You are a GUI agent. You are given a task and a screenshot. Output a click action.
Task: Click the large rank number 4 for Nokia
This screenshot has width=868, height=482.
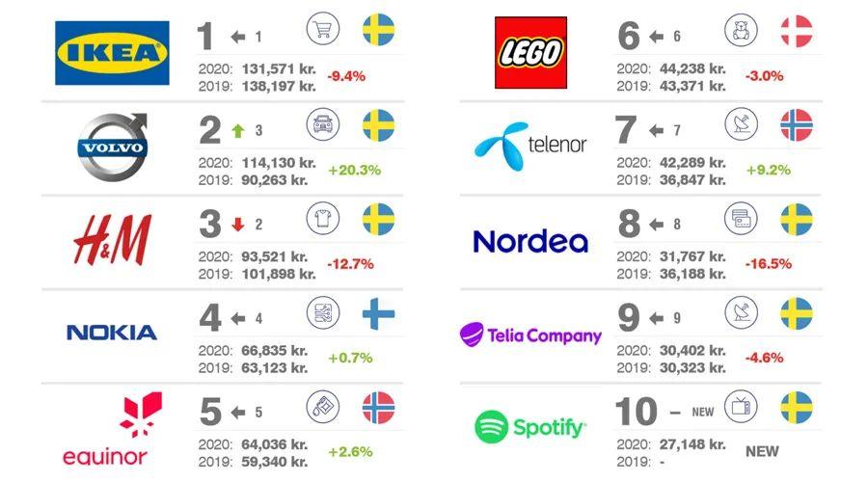pos(209,318)
